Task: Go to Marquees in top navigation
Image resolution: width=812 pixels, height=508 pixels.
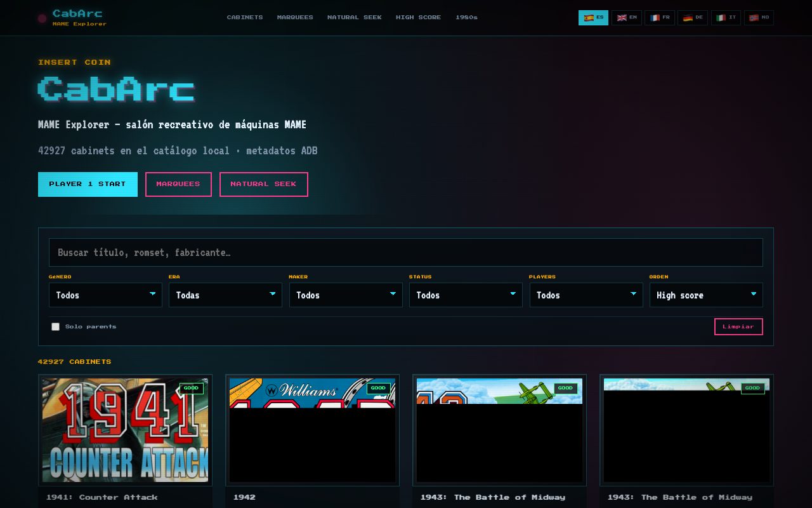Action: pyautogui.click(x=295, y=18)
